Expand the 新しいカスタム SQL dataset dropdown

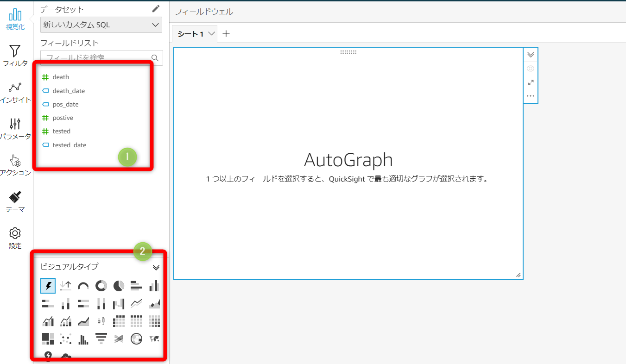(101, 25)
